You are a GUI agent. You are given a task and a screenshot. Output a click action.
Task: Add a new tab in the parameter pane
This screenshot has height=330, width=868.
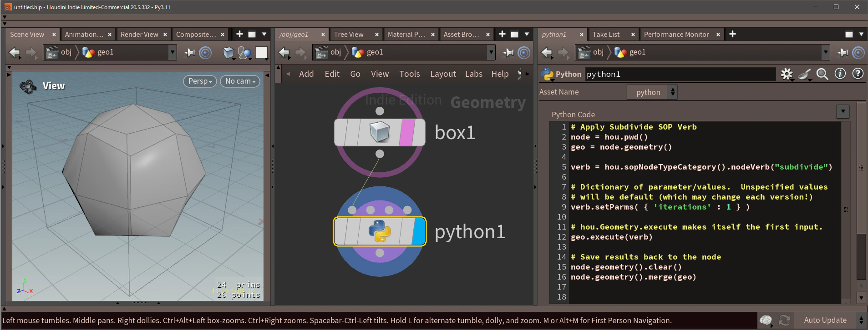(732, 34)
